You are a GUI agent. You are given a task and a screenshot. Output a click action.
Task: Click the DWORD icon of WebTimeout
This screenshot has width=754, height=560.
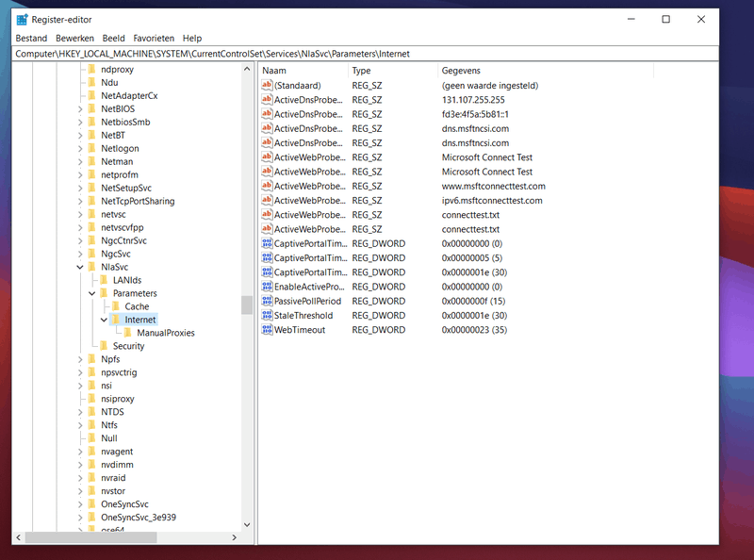pyautogui.click(x=267, y=330)
